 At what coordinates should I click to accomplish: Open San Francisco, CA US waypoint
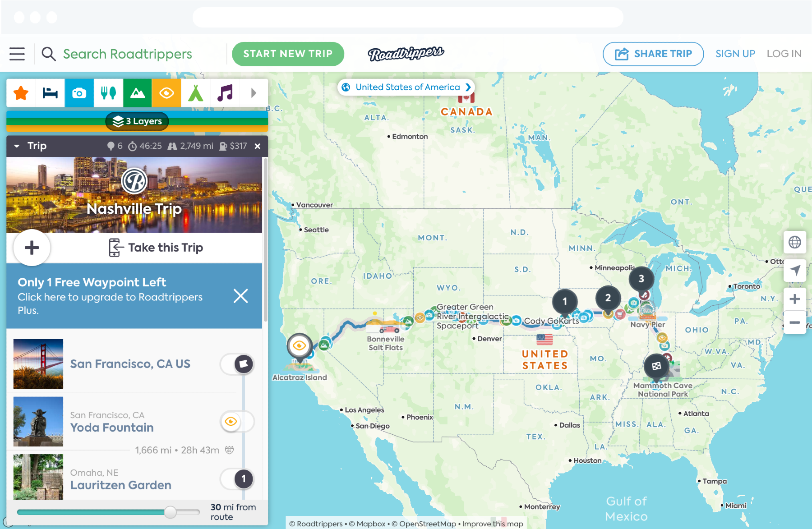coord(130,364)
